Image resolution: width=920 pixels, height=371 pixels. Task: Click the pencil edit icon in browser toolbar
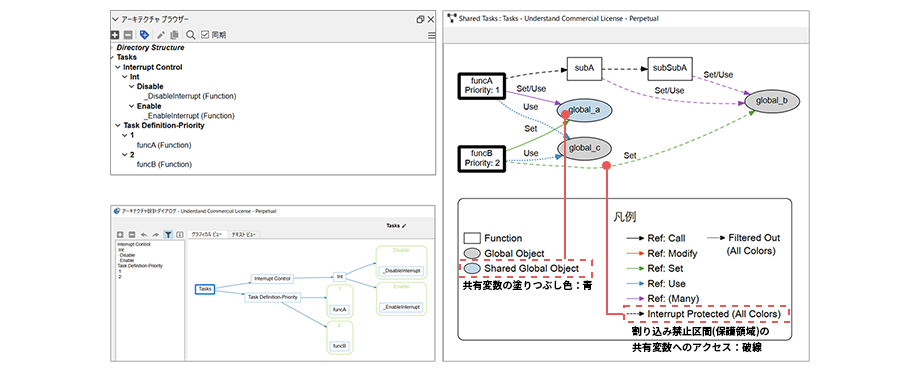pos(161,35)
